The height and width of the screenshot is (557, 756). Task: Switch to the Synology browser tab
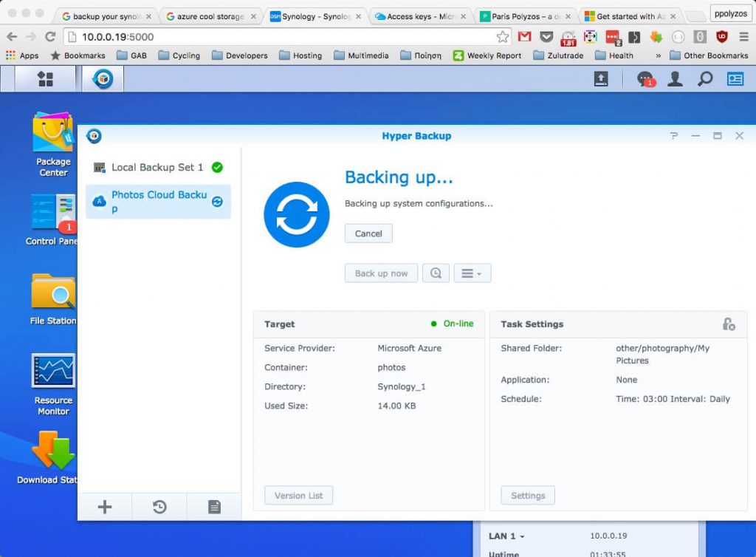pyautogui.click(x=316, y=16)
